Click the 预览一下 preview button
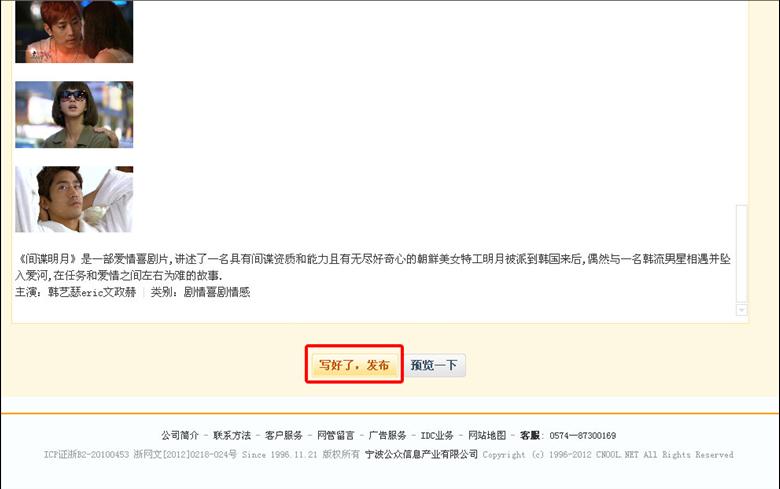The image size is (780, 489). pos(434,365)
